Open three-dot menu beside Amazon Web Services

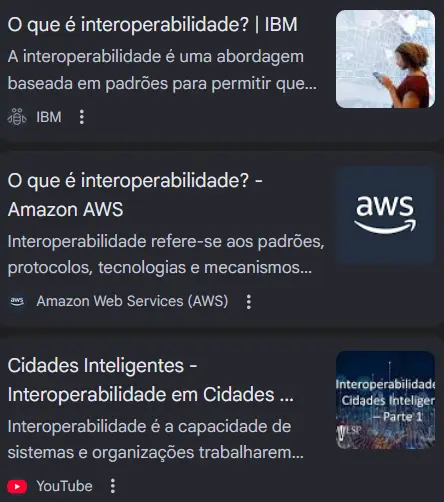tap(249, 301)
